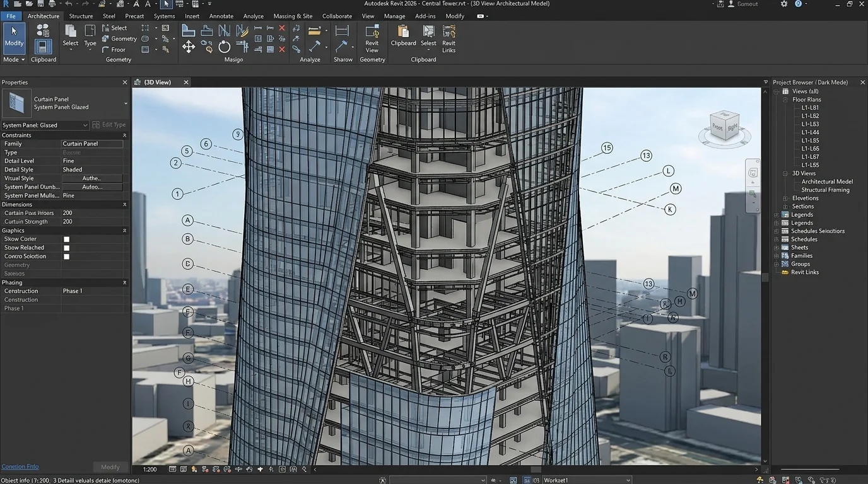
Task: Click the Conetion Fnfo link
Action: point(20,466)
